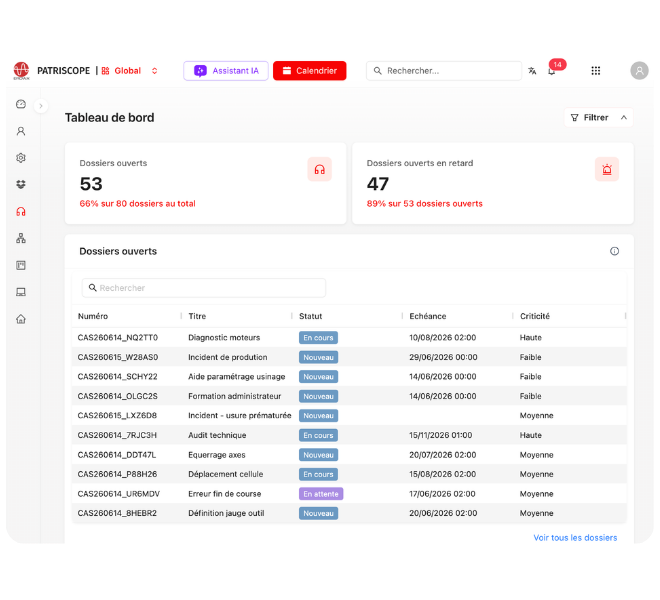The width and height of the screenshot is (660, 600).
Task: Click the Patriscope logo icon
Action: tap(21, 70)
